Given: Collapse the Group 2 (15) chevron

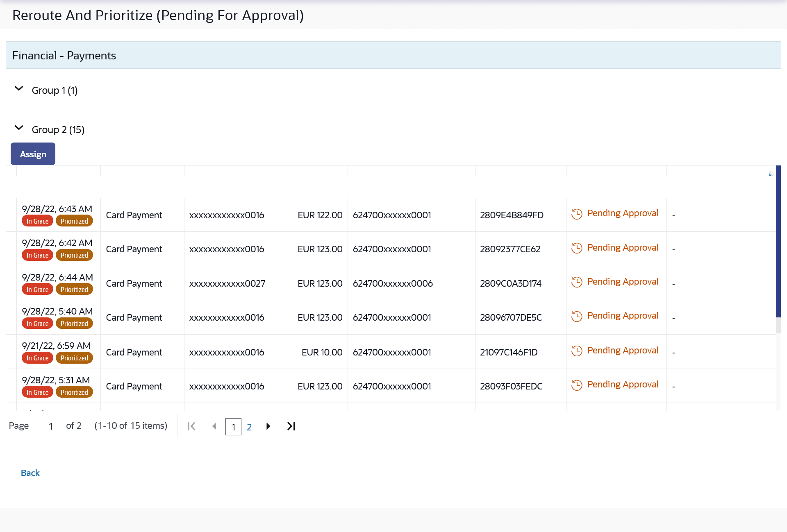Looking at the screenshot, I should (x=19, y=128).
